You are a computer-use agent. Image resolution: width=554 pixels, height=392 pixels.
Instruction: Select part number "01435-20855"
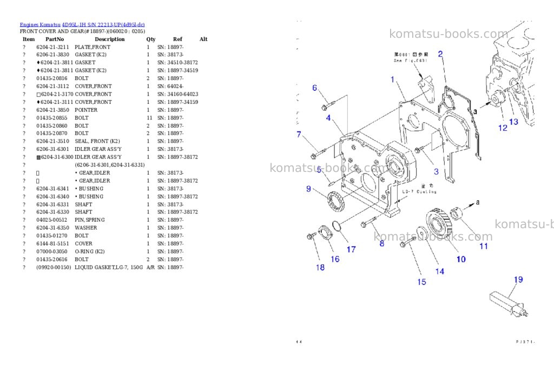(x=51, y=118)
